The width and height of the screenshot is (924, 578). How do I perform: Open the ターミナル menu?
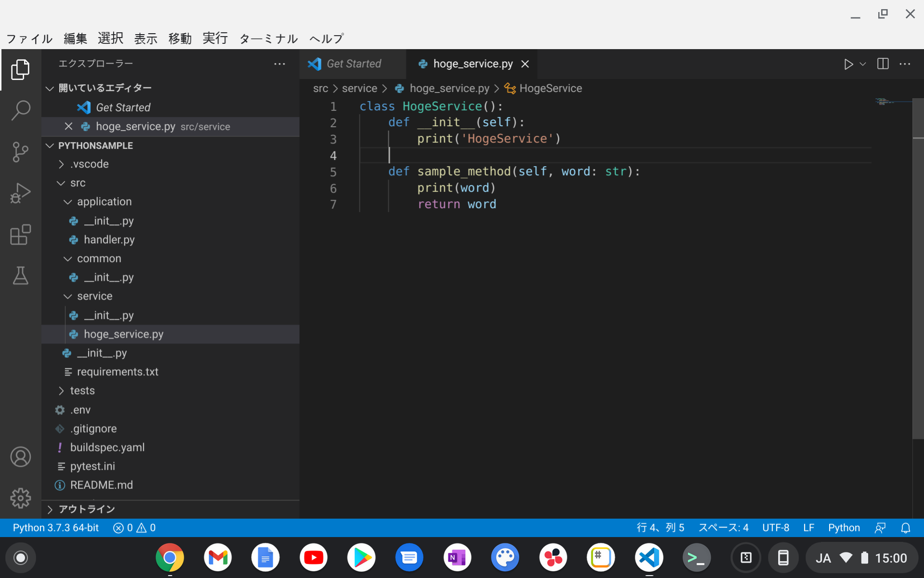268,39
